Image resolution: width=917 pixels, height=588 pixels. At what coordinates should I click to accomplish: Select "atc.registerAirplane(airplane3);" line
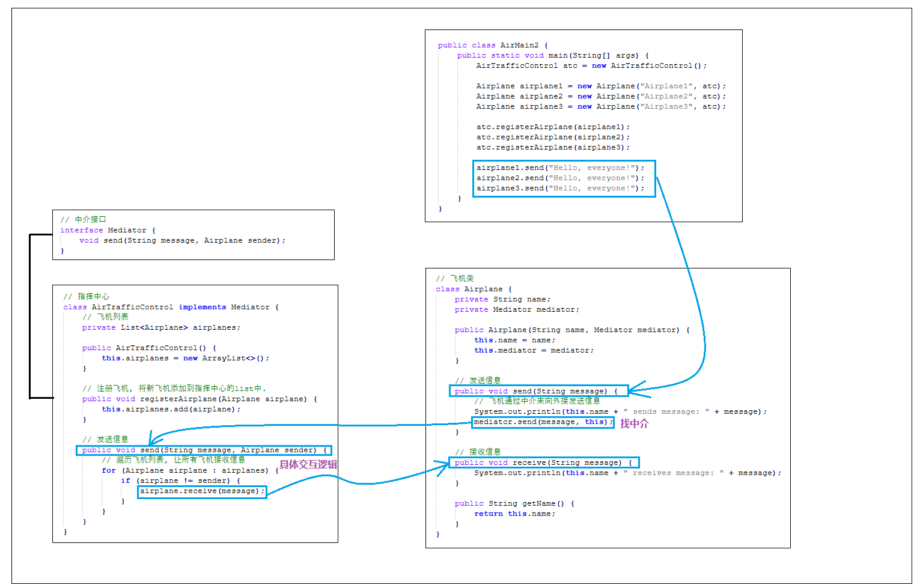(553, 147)
